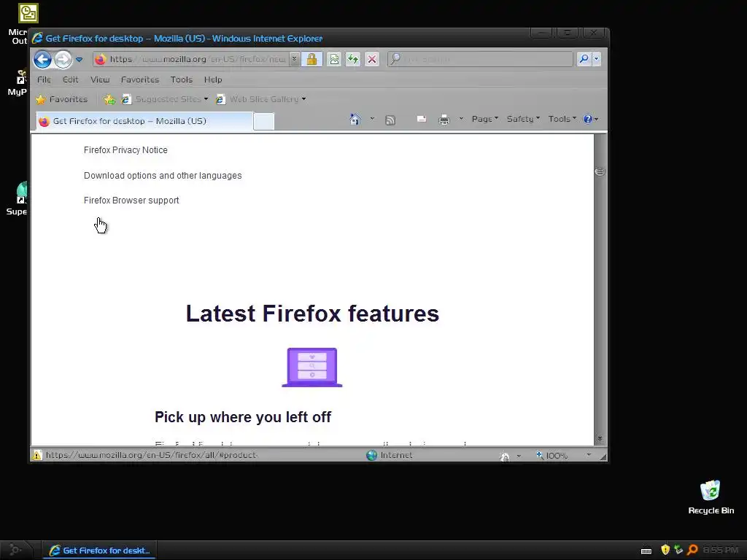
Task: Click the Firefox favicon in the address bar
Action: click(100, 59)
